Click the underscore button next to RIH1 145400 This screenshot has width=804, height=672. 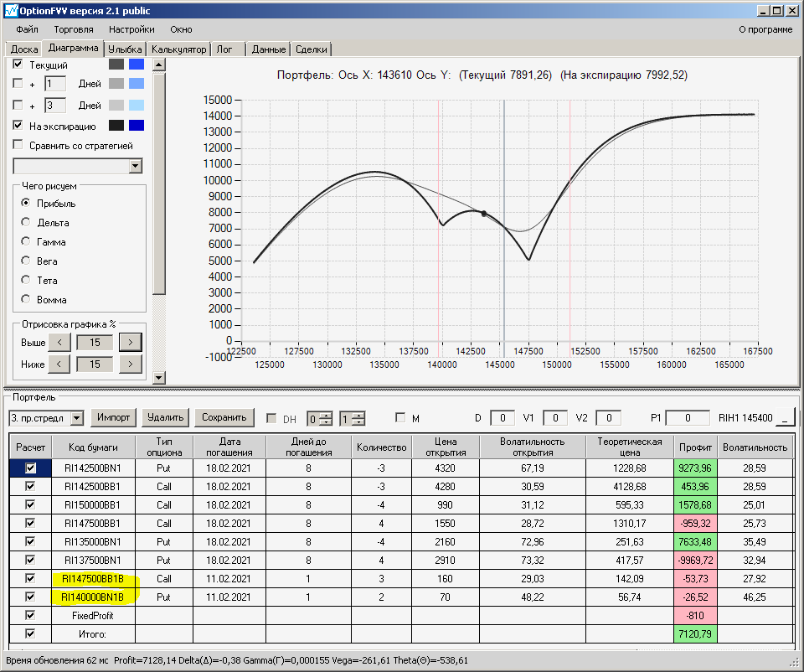click(x=785, y=417)
